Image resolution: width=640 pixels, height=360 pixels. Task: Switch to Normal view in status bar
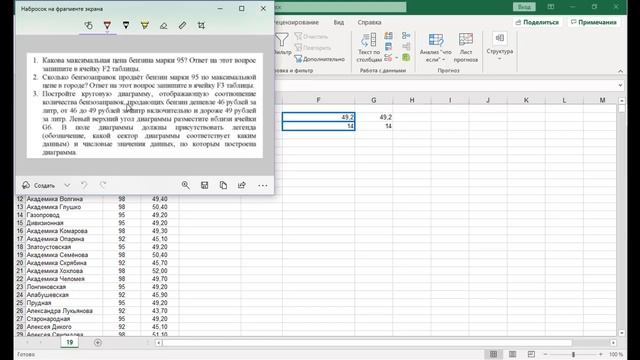click(493, 354)
